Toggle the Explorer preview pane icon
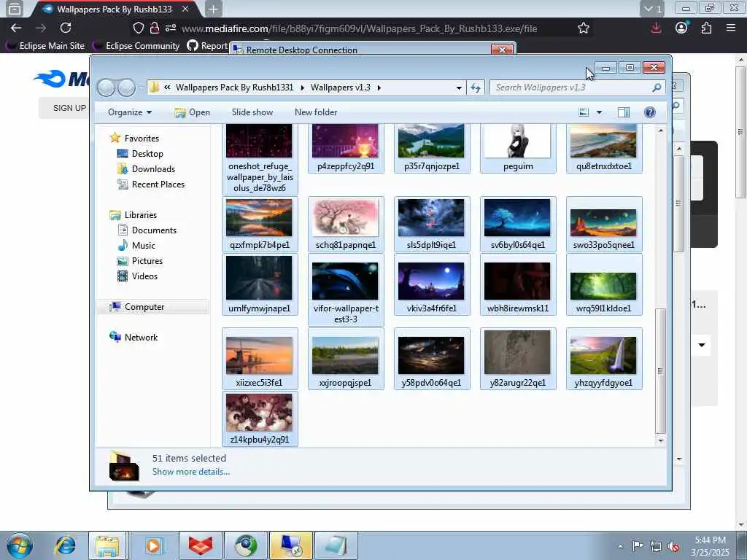 624,112
